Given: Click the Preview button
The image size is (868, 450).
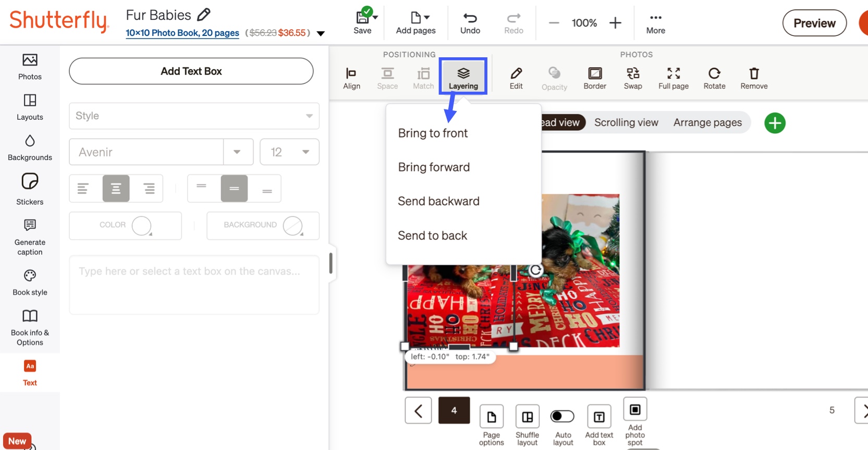Looking at the screenshot, I should 814,23.
